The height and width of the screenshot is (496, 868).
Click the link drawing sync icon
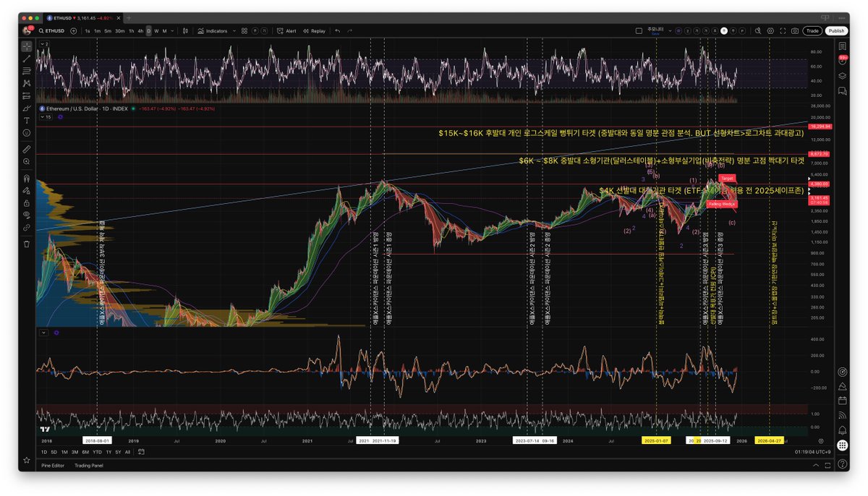tap(27, 227)
